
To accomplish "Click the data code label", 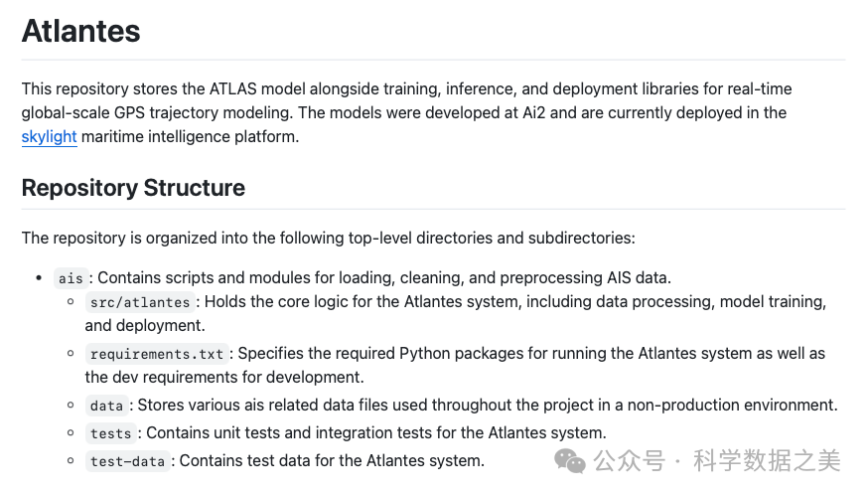I will pyautogui.click(x=106, y=406).
